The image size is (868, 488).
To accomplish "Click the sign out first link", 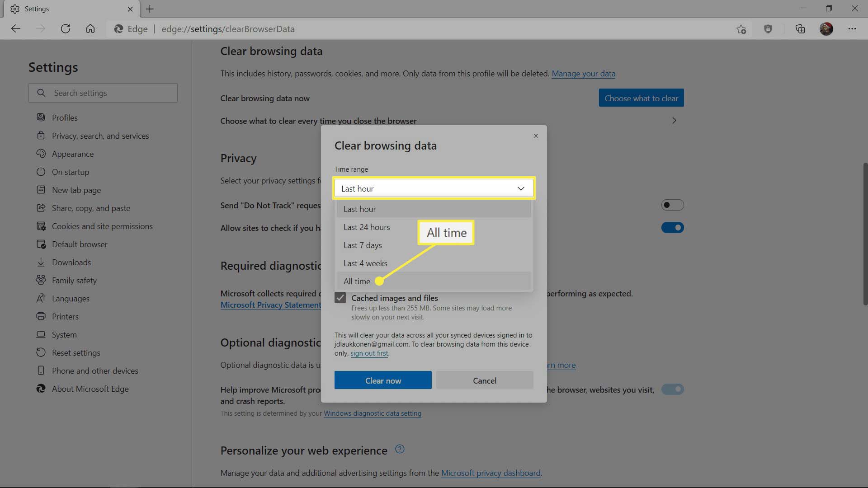I will point(369,353).
